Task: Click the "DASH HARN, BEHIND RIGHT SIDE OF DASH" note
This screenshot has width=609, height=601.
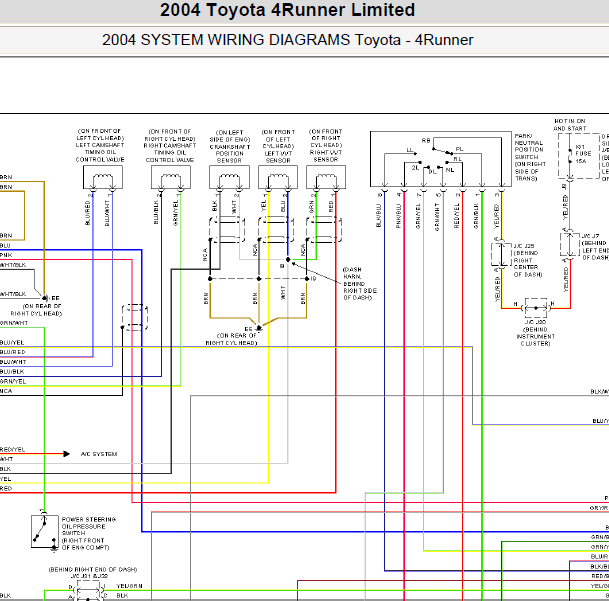Action: (x=360, y=284)
